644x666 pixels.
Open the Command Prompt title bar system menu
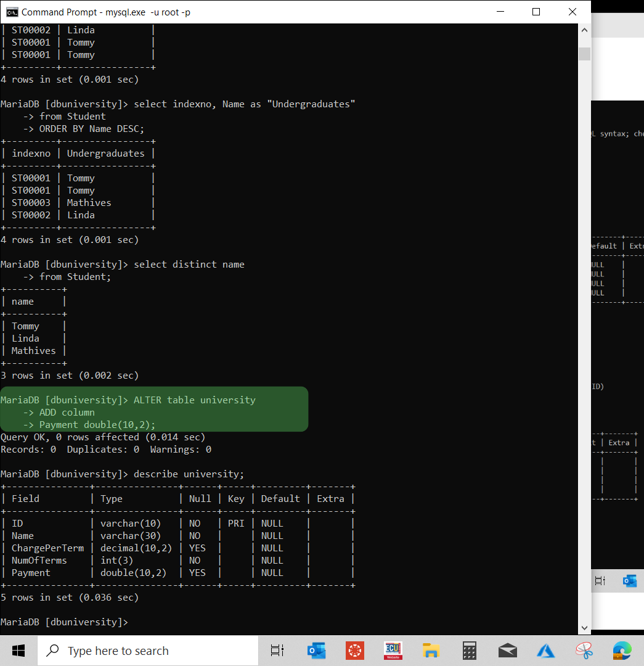pos(11,12)
